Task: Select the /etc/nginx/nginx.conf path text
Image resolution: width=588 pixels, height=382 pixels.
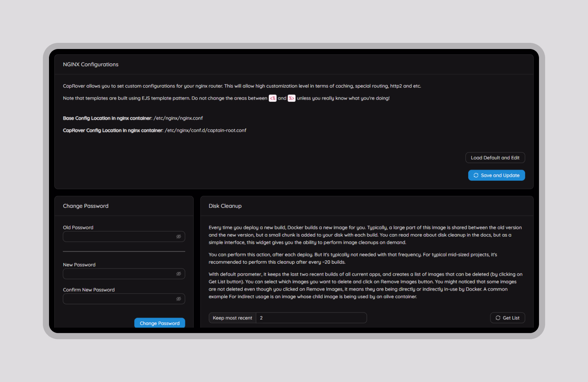Action: pyautogui.click(x=178, y=118)
